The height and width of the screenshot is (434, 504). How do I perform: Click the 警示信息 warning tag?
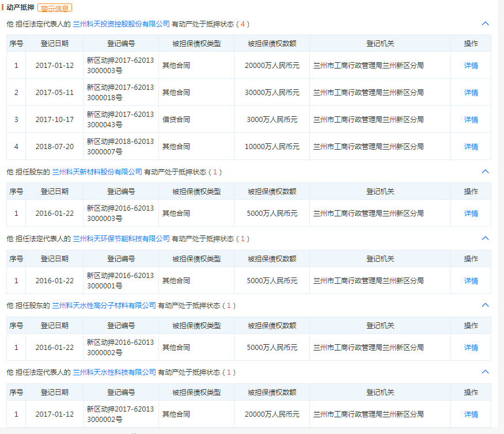[x=55, y=8]
